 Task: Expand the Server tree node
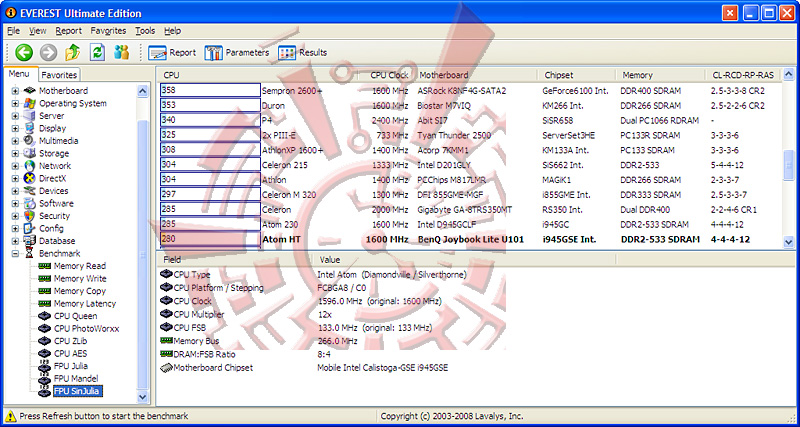pos(15,116)
